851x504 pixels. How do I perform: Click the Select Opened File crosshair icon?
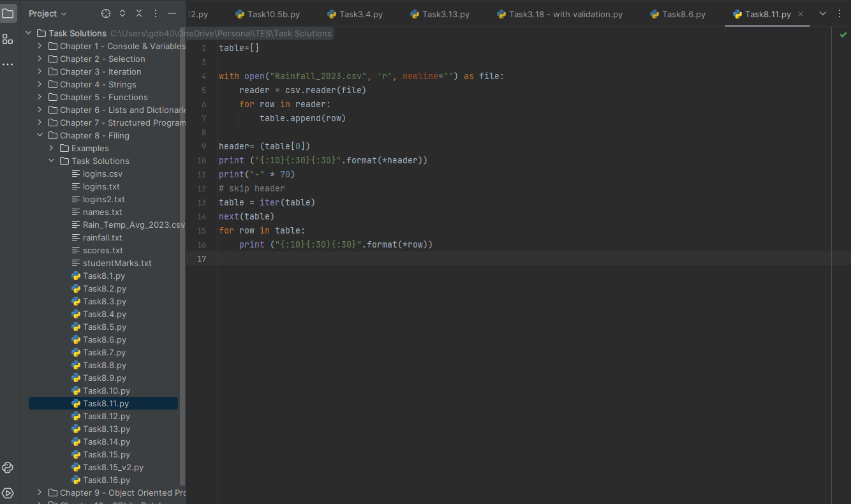pos(105,13)
